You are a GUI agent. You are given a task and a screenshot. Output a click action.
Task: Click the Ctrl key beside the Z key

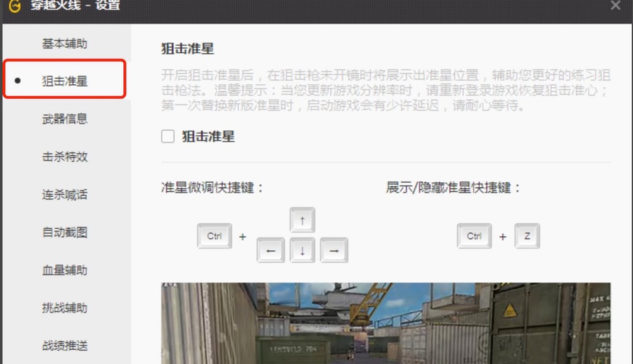(x=474, y=236)
